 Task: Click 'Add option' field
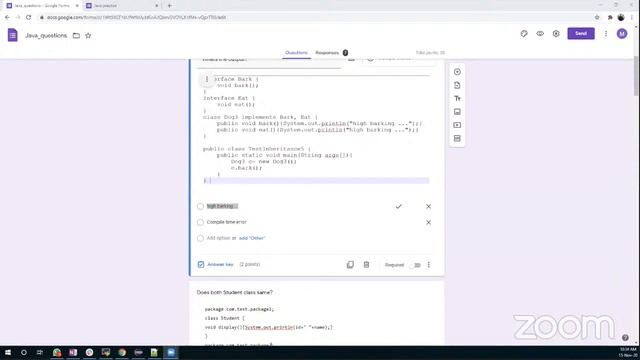pos(218,238)
